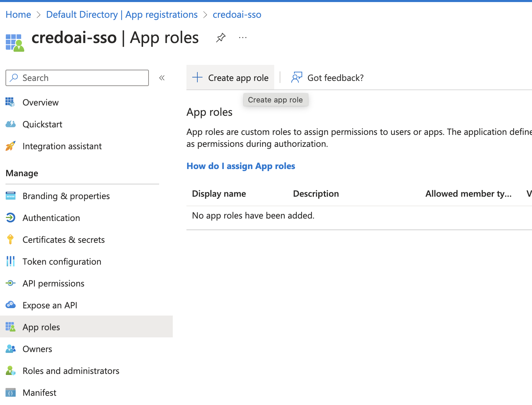Open Integration assistant
Image resolution: width=532 pixels, height=405 pixels.
click(x=62, y=146)
